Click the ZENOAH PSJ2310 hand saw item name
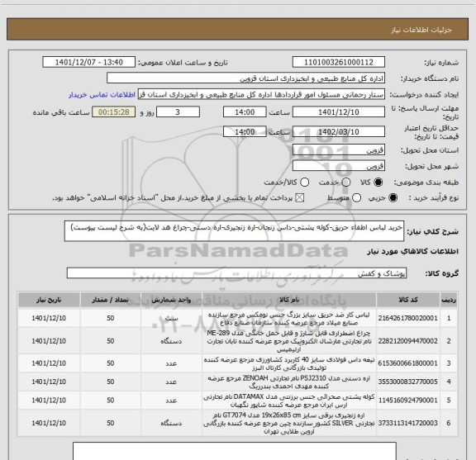This screenshot has width=476, height=460. pos(289,382)
